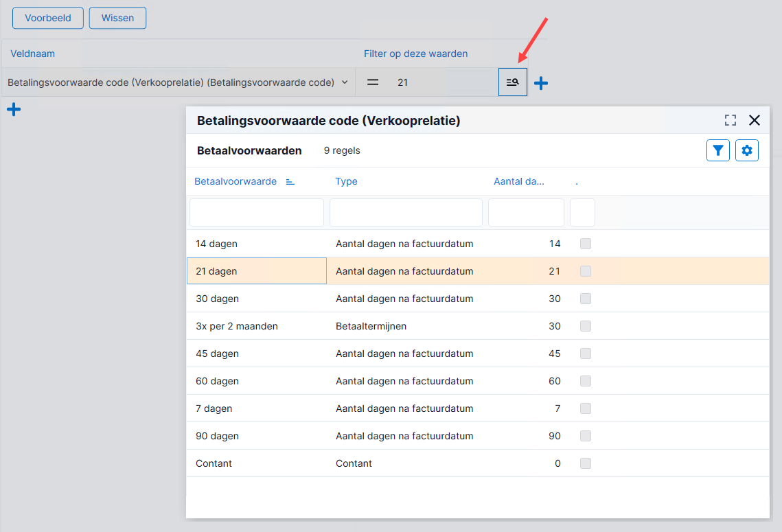782x532 pixels.
Task: Add a new filter row below Veldnaam
Action: [14, 109]
